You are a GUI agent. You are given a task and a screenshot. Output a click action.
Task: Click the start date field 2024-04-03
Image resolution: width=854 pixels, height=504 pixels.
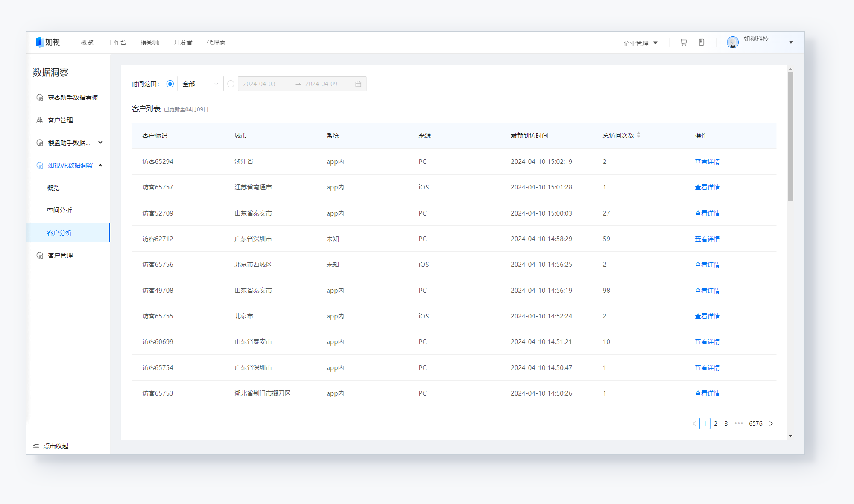(260, 84)
